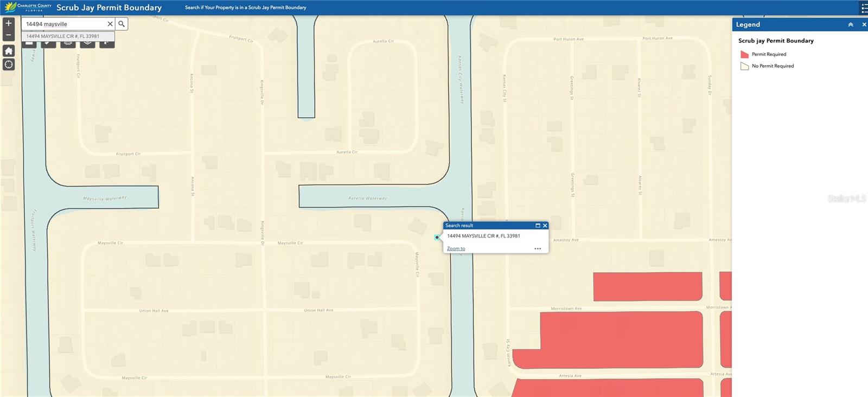Collapse the Legend panel
The height and width of the screenshot is (397, 868).
[x=851, y=24]
